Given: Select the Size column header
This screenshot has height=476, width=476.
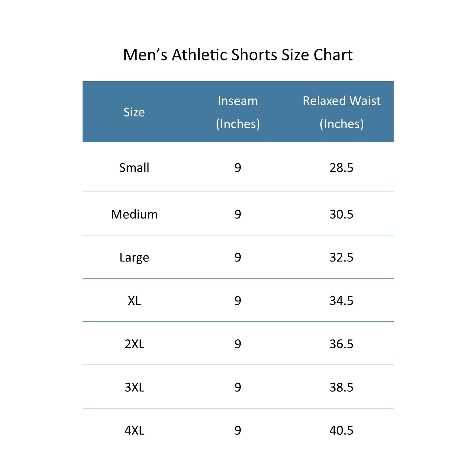Looking at the screenshot, I should [134, 112].
